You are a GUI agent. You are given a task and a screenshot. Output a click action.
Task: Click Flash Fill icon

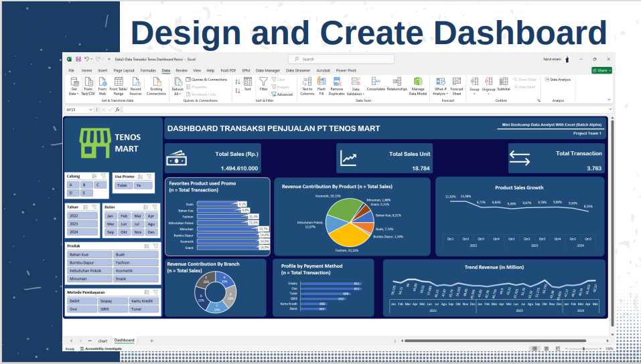point(322,86)
